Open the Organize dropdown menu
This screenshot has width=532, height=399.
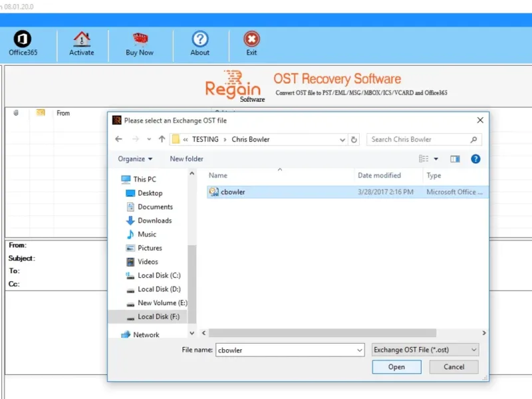(135, 159)
